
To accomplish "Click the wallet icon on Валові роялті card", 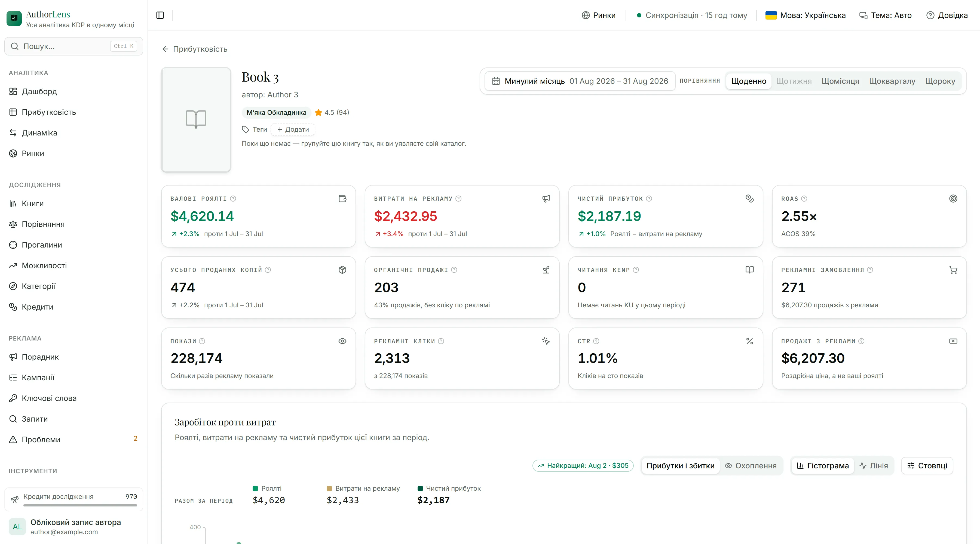I will (x=342, y=199).
